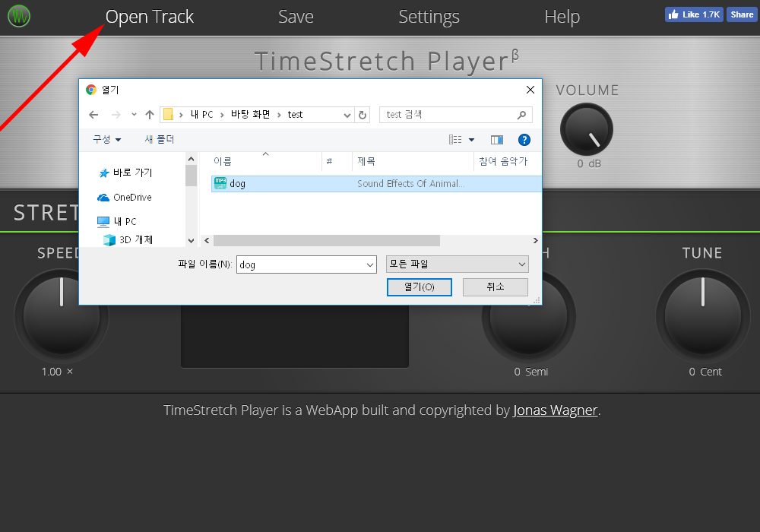Open the Jonas Wagner link
The height and width of the screenshot is (532, 760).
click(x=556, y=410)
